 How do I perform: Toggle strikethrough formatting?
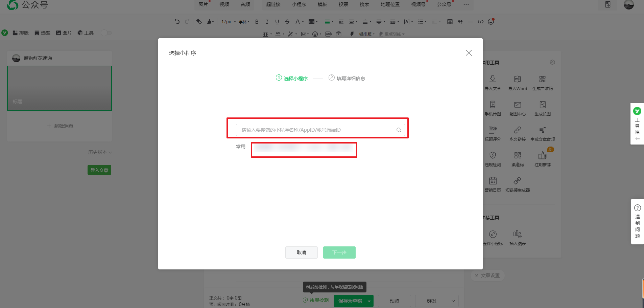287,22
